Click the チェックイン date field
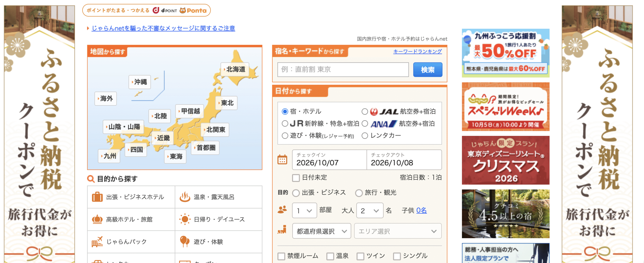 pos(329,160)
